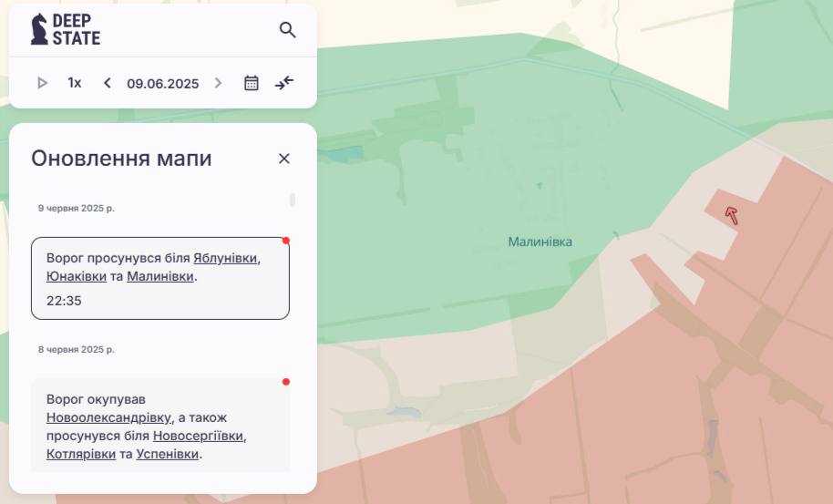This screenshot has height=504, width=833.
Task: Click the red attack arrow on map
Action: 732,216
